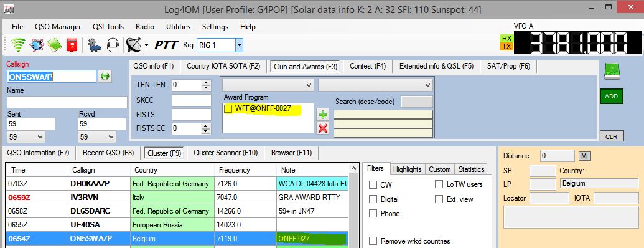
Task: Click the red mailbox QSL icon
Action: click(x=72, y=45)
